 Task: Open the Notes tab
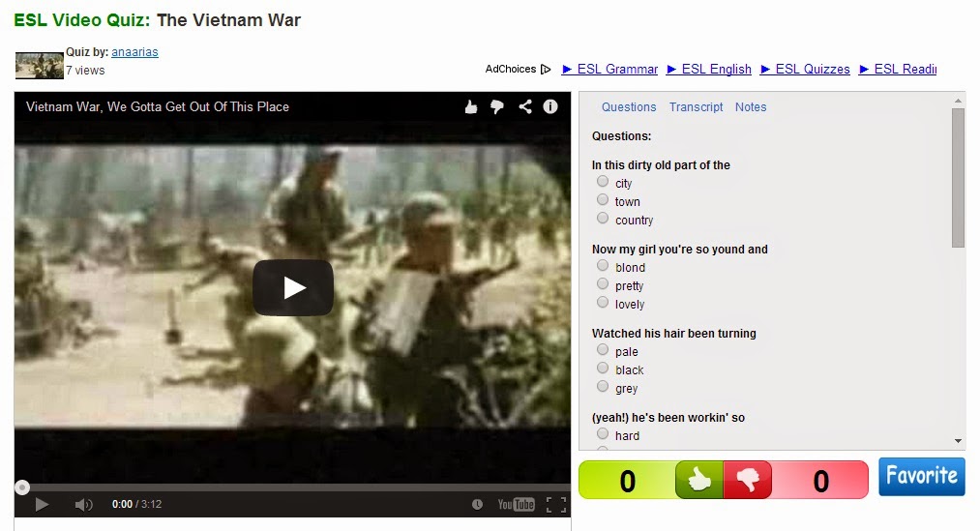(x=751, y=106)
